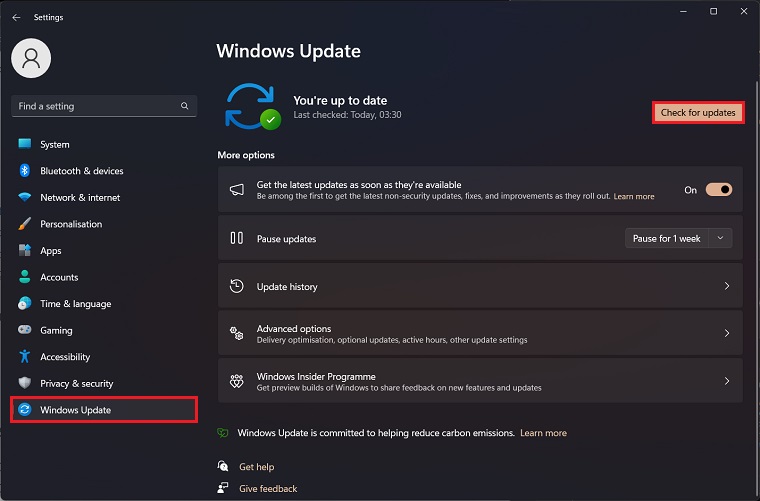This screenshot has width=760, height=501.
Task: Click the Personalisation paintbrush icon
Action: click(25, 224)
